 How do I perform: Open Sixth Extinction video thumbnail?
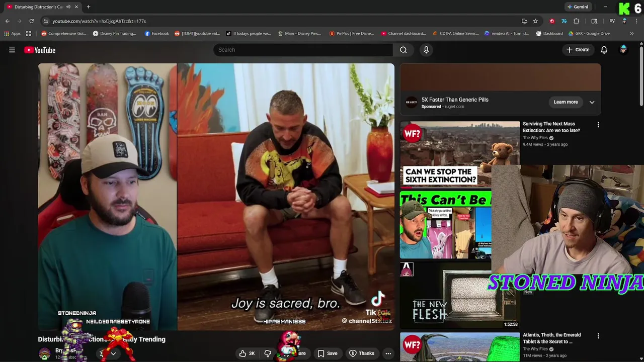point(460,154)
